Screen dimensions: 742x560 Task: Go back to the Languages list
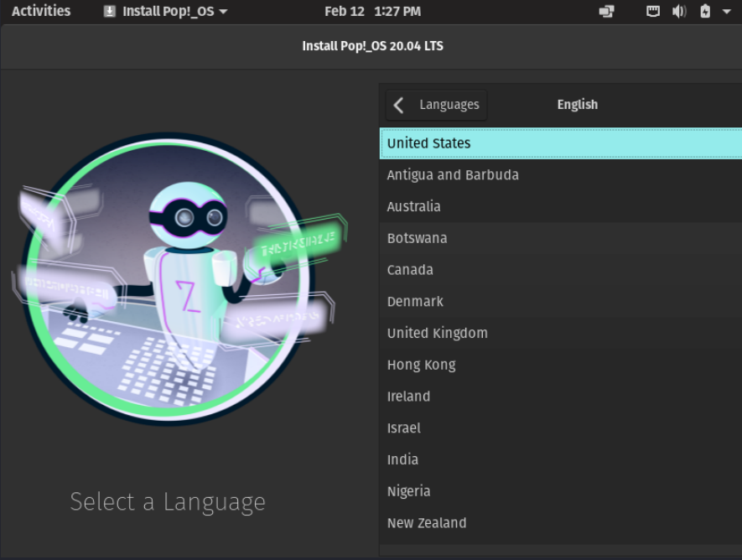(436, 105)
